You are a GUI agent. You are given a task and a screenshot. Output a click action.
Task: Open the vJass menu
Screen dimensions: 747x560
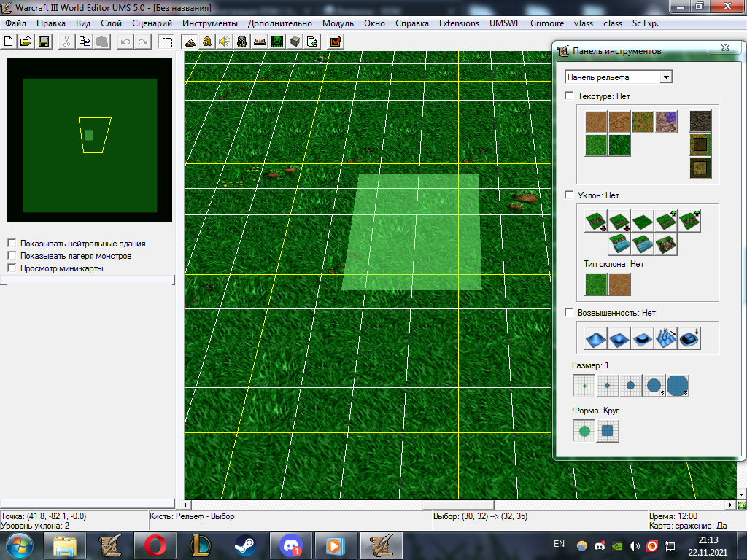pos(583,23)
